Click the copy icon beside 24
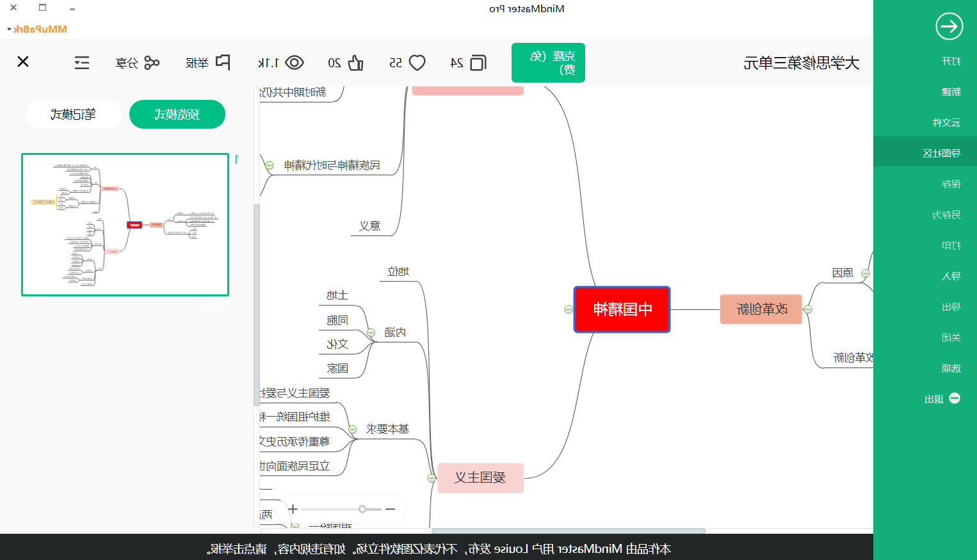 478,63
